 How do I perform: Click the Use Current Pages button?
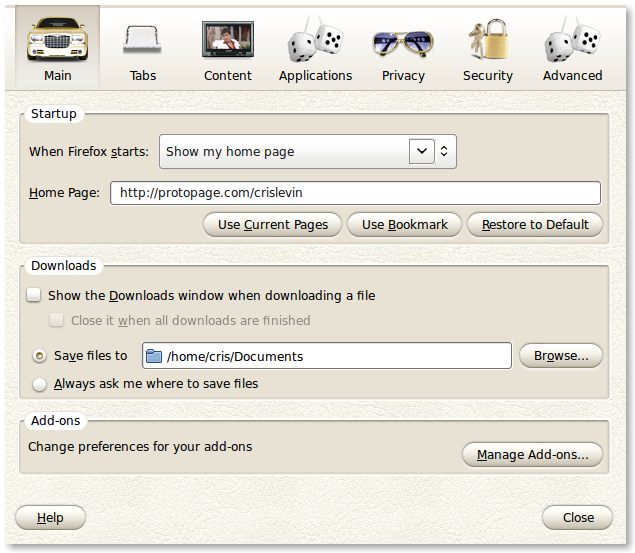273,225
